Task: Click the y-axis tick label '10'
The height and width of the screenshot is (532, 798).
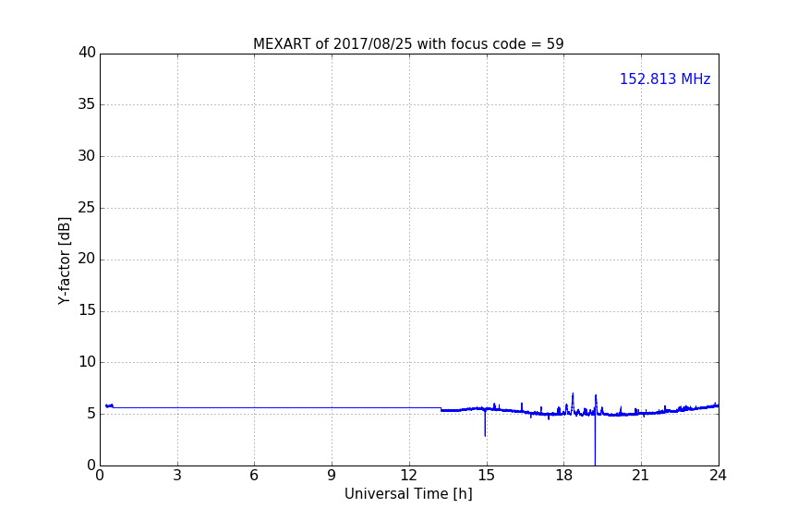Action: tap(87, 362)
